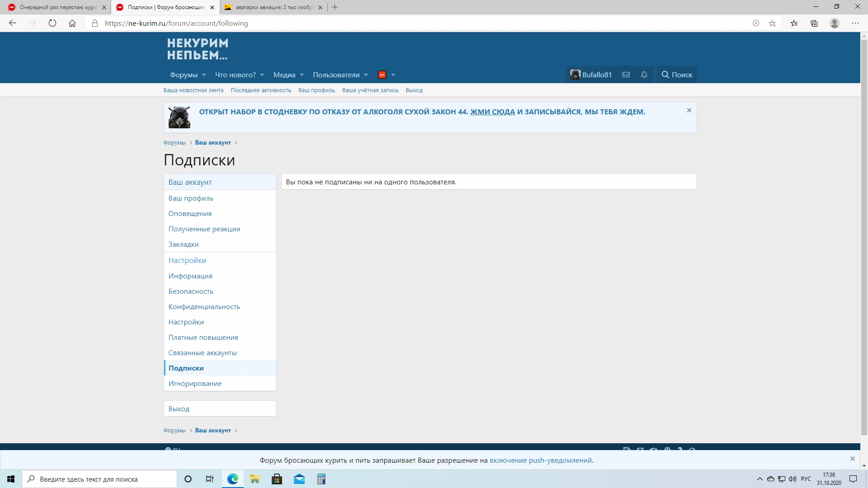The image size is (868, 488).
Task: Expand the Форумы dropdown
Action: tap(184, 75)
